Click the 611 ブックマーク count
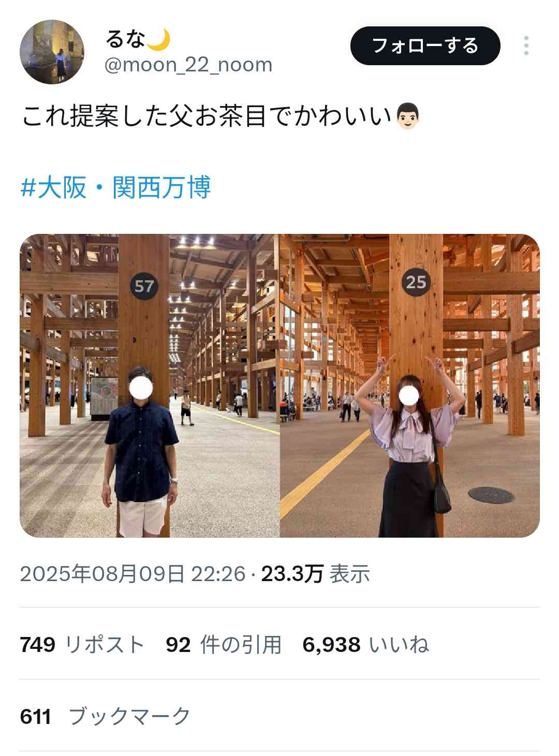This screenshot has width=559, height=756. [x=105, y=717]
